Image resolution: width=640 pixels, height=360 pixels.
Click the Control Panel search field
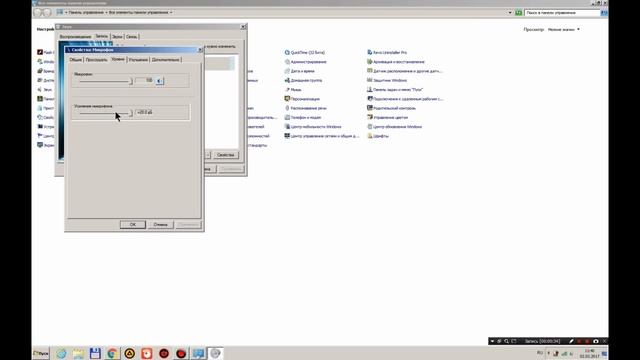(562, 13)
